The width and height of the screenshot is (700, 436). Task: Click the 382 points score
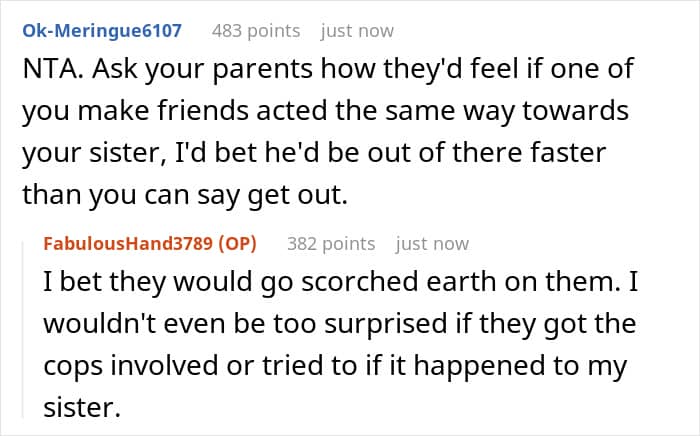(331, 243)
